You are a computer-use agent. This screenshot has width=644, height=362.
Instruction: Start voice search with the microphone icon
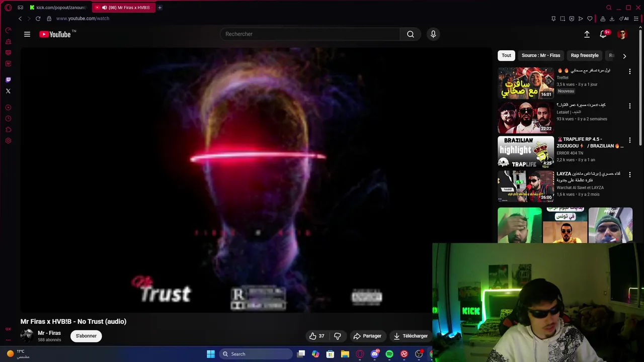click(x=433, y=34)
